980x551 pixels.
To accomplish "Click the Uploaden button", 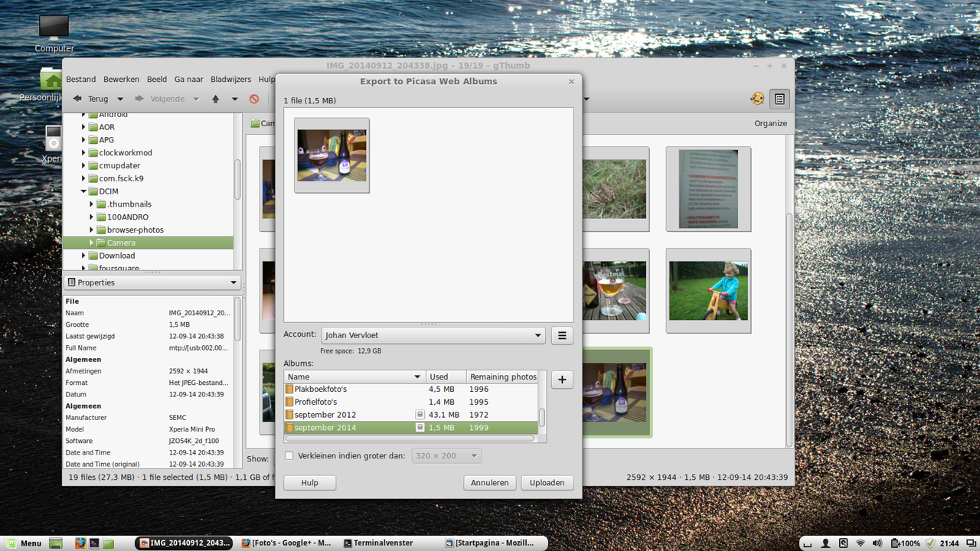I will (x=547, y=483).
